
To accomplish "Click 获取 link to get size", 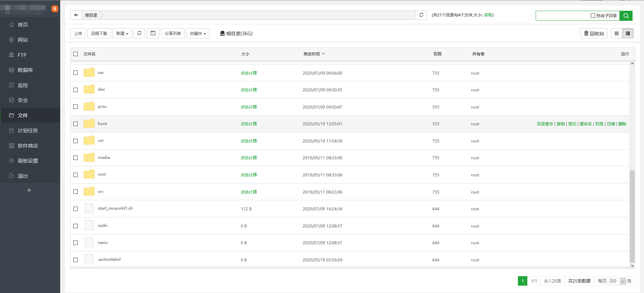I will click(x=488, y=15).
